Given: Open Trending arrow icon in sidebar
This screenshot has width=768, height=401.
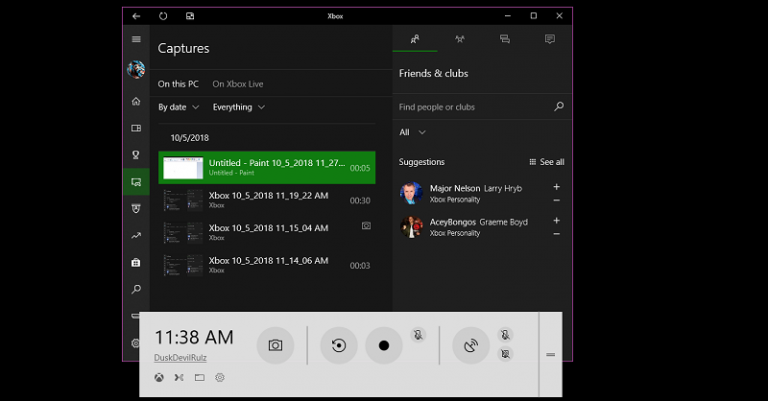Looking at the screenshot, I should point(136,236).
